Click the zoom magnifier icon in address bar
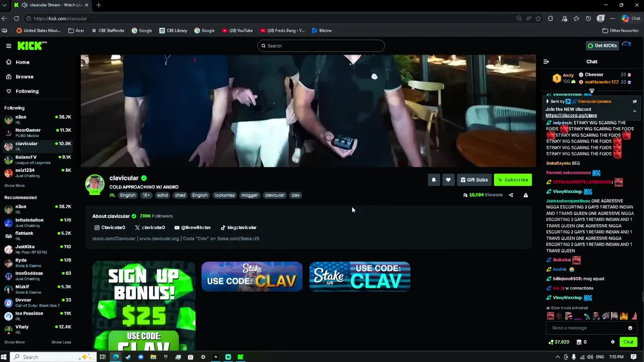This screenshot has width=644, height=362. 519,19
